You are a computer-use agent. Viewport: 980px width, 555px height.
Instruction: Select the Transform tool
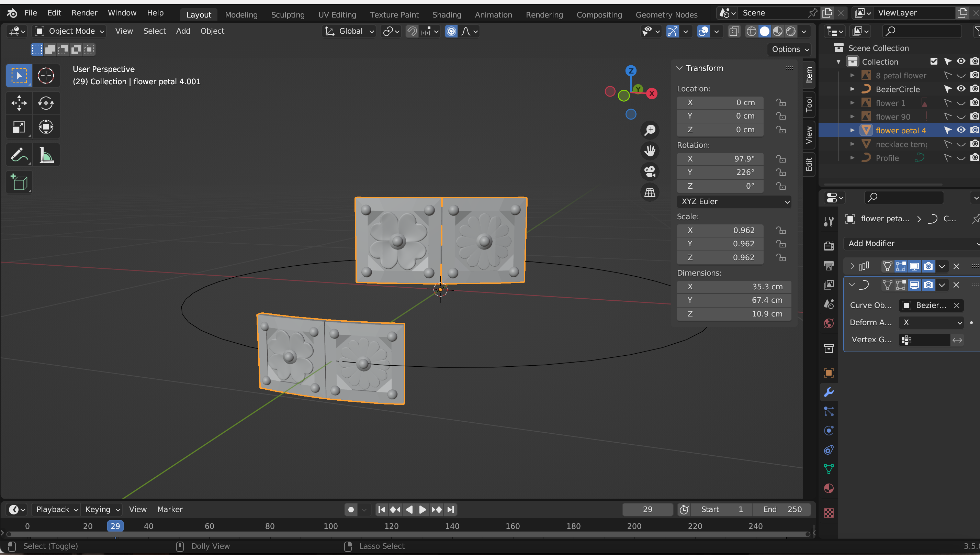click(46, 127)
